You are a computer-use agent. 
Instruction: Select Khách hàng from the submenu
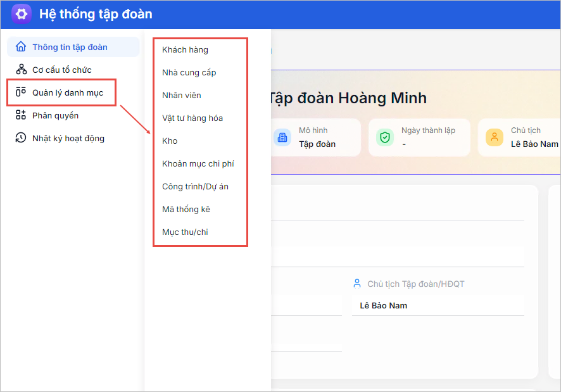185,49
